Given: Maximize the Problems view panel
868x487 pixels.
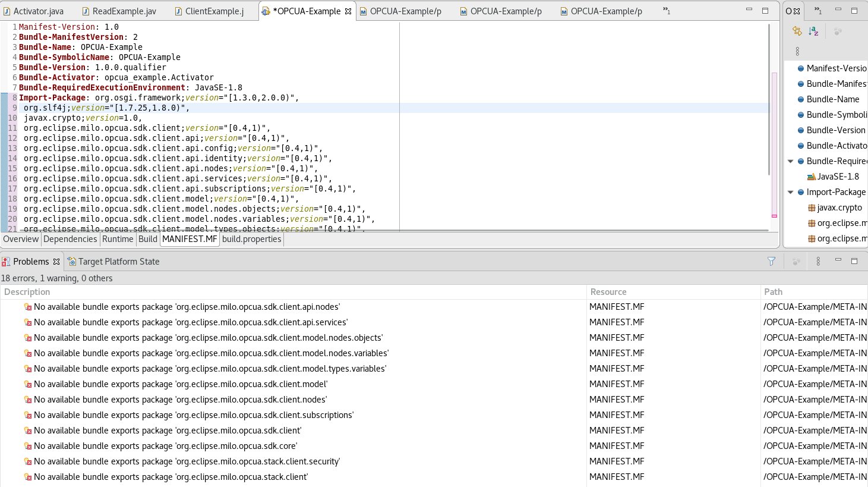Looking at the screenshot, I should point(854,261).
